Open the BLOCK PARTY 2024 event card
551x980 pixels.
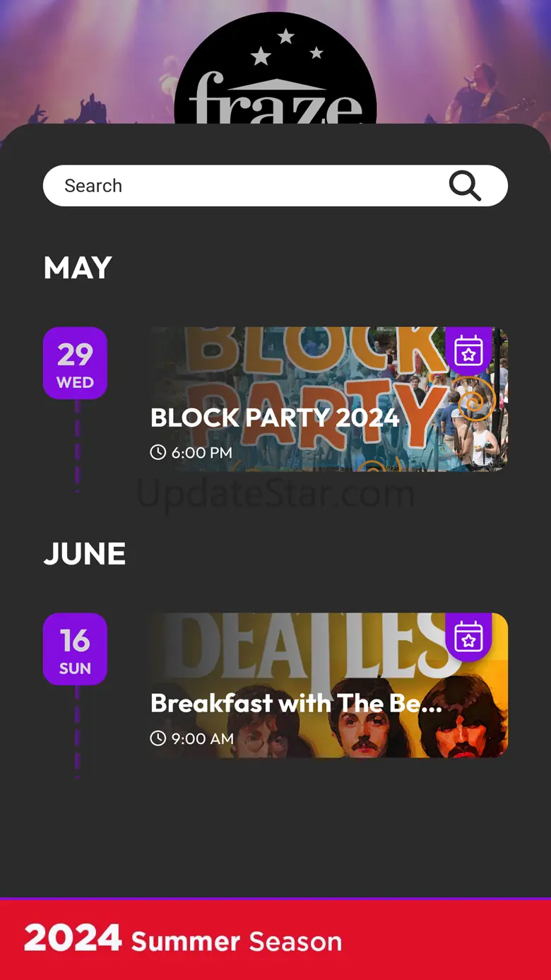click(328, 399)
